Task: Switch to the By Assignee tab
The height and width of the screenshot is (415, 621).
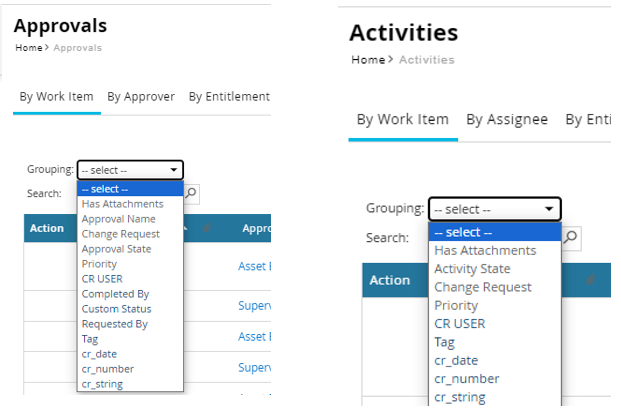Action: 507,119
